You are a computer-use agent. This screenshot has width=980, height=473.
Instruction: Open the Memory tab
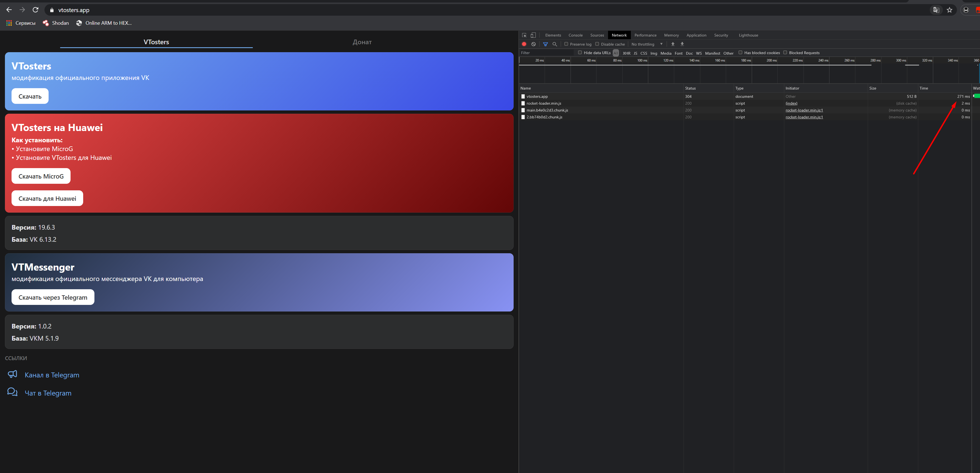coord(671,35)
